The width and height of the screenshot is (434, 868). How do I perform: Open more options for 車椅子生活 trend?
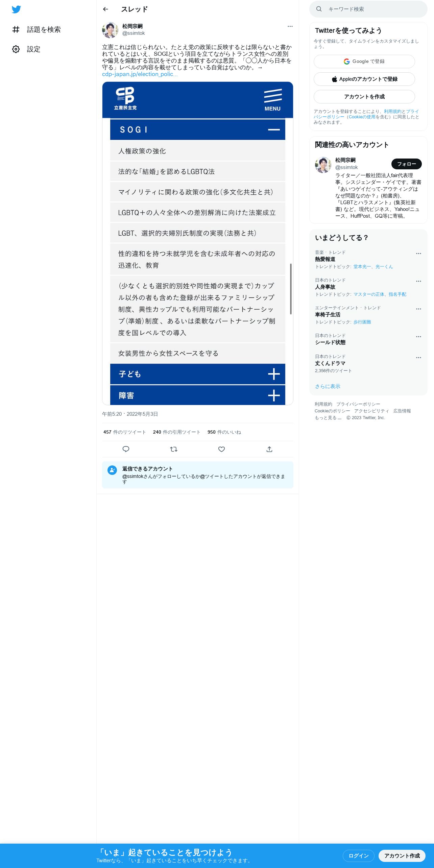[x=418, y=309]
